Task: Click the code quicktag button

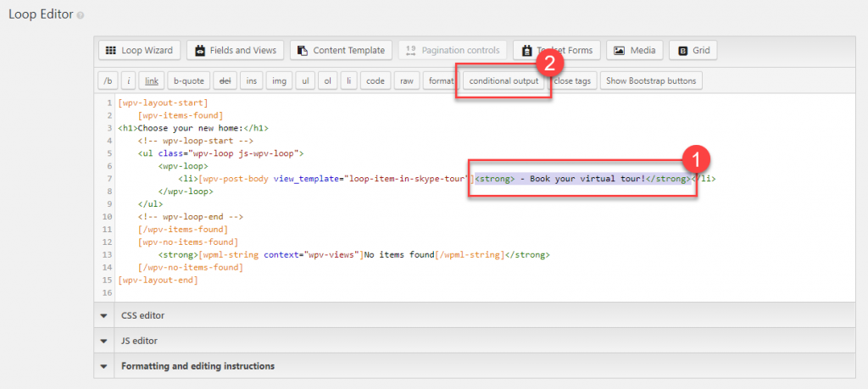Action: pos(376,81)
